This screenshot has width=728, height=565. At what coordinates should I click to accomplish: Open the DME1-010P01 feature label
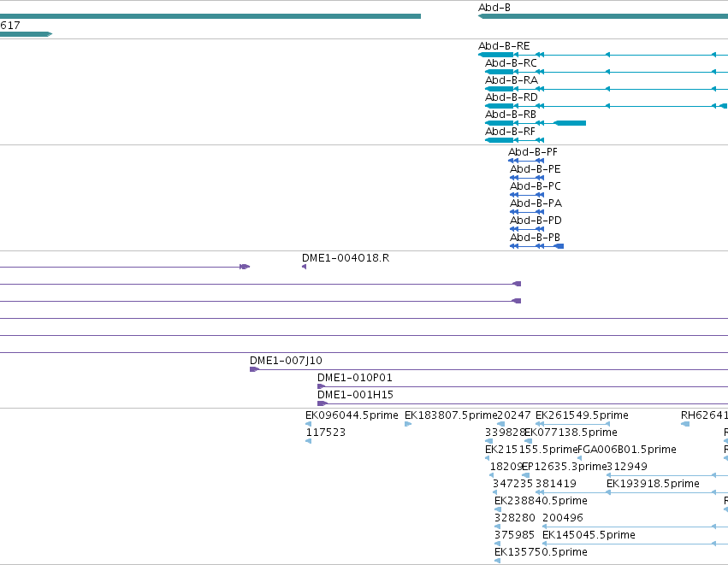(355, 378)
